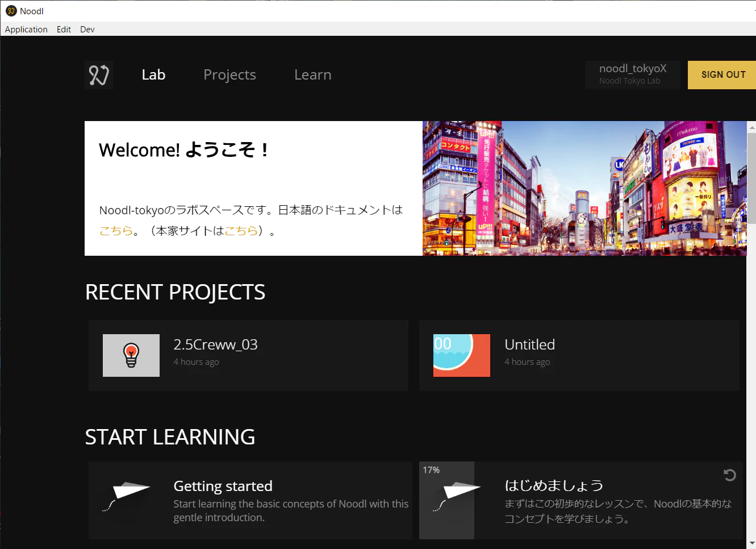Click the paper plane icon for はじめましょう

(457, 497)
